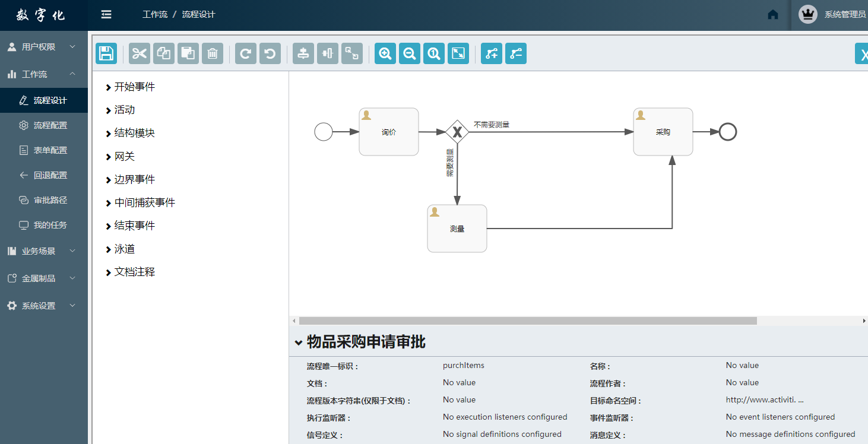
Task: Click the Zoom to fit icon
Action: (458, 53)
